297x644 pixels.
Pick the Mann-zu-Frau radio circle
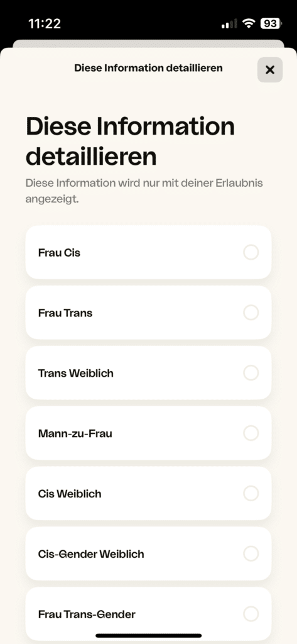point(251,433)
